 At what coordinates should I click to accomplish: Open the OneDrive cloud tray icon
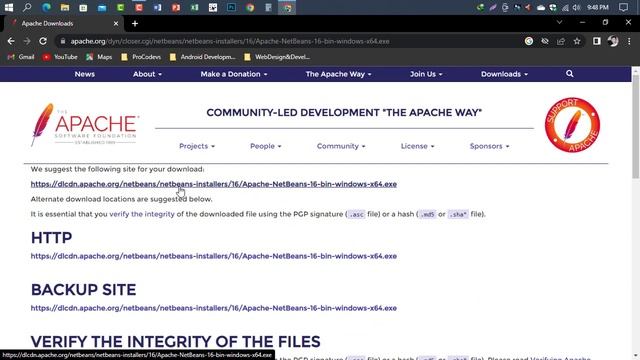coord(541,7)
